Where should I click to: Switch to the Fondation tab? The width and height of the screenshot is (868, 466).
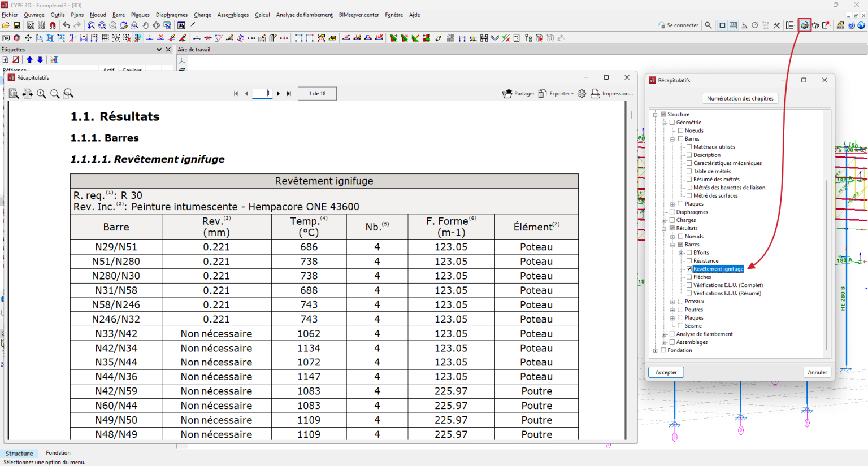58,453
